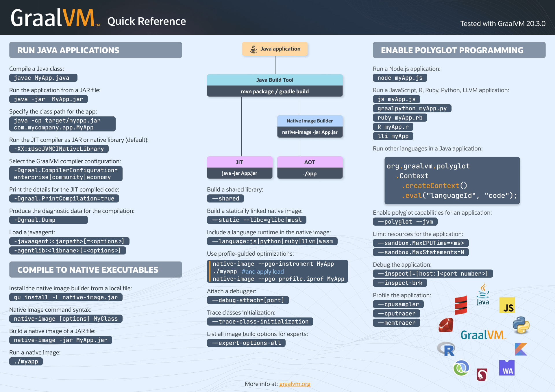Click the '--pgo-instrument' code block

coord(277,271)
